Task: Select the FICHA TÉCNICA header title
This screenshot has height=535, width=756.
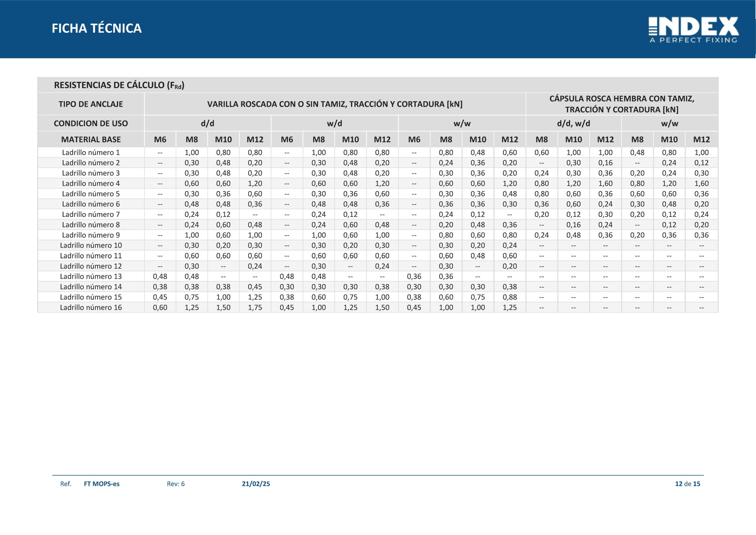Action: [x=97, y=28]
